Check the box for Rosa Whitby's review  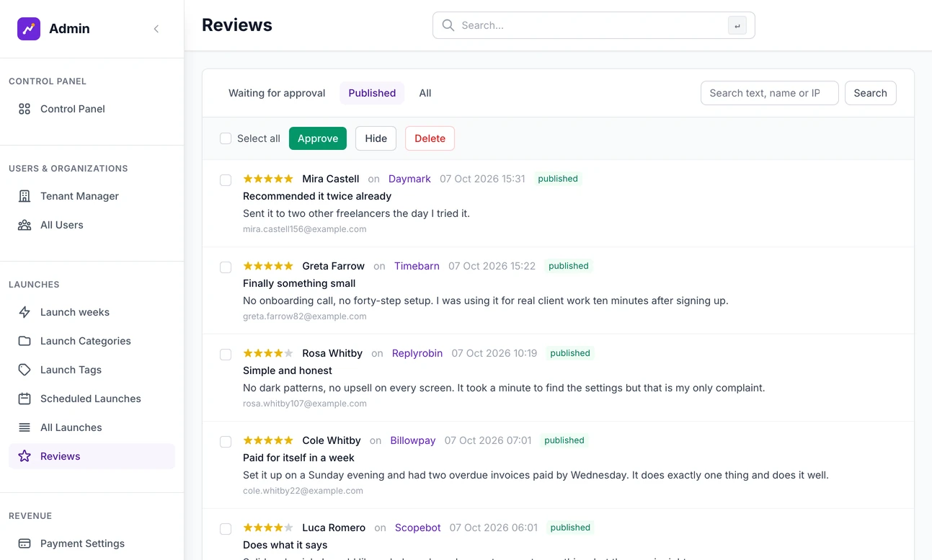(226, 355)
